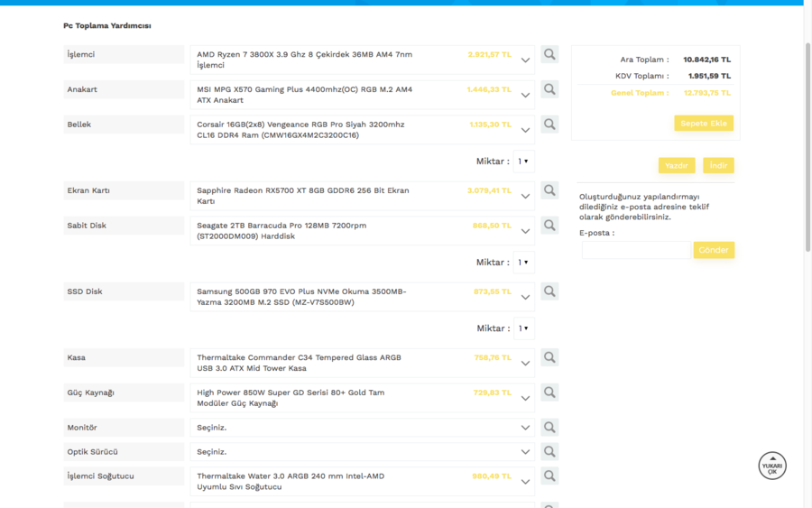The height and width of the screenshot is (508, 812).
Task: Click search icon for İşlemci row
Action: [549, 54]
